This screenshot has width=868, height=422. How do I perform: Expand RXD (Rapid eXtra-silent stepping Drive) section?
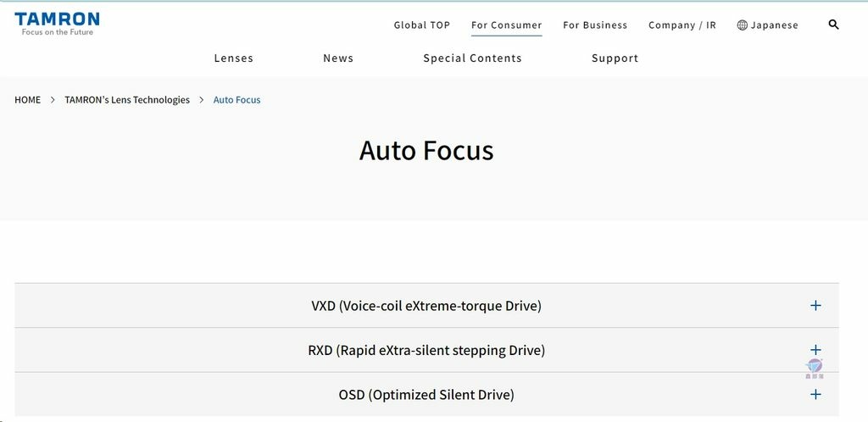click(426, 350)
